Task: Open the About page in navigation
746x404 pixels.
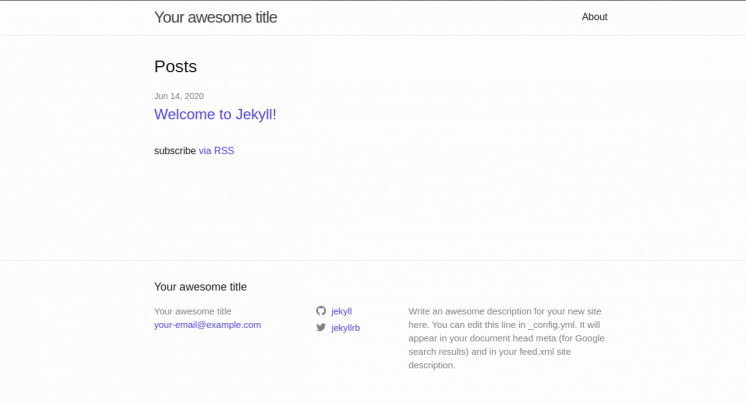Action: pyautogui.click(x=594, y=17)
